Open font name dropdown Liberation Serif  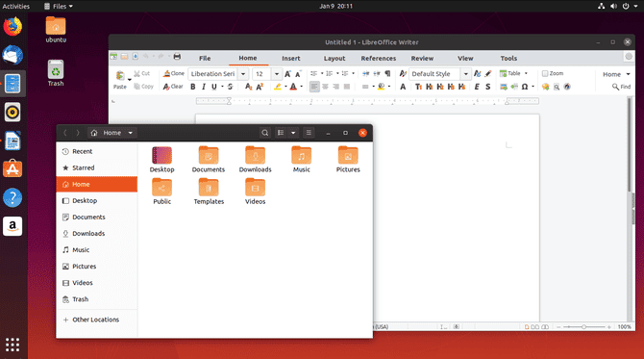[x=243, y=74]
